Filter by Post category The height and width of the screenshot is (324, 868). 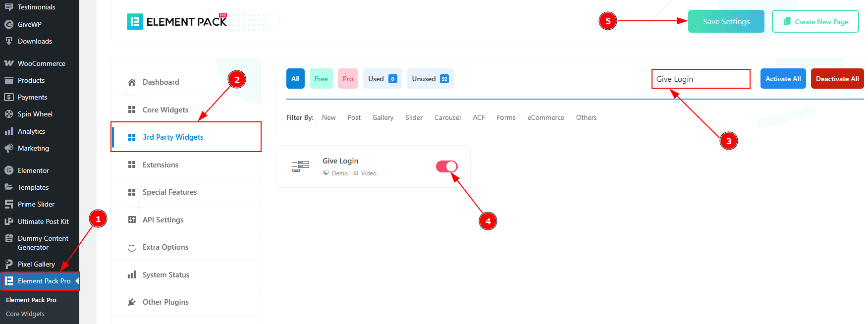click(x=354, y=117)
